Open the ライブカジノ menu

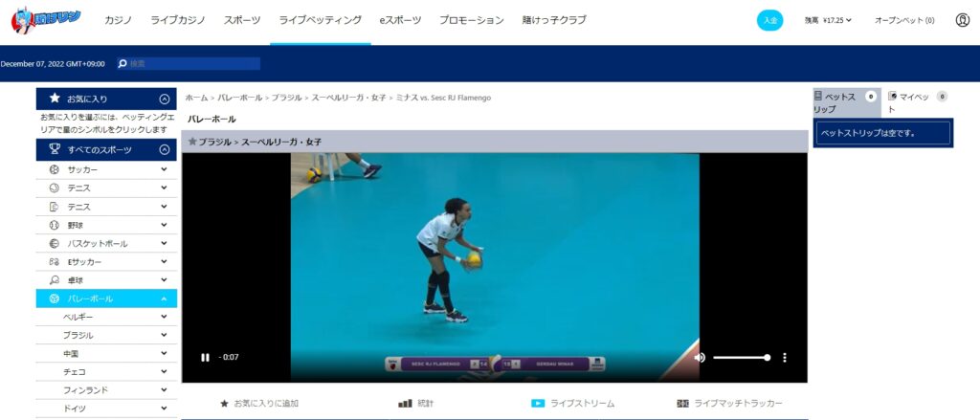(177, 20)
